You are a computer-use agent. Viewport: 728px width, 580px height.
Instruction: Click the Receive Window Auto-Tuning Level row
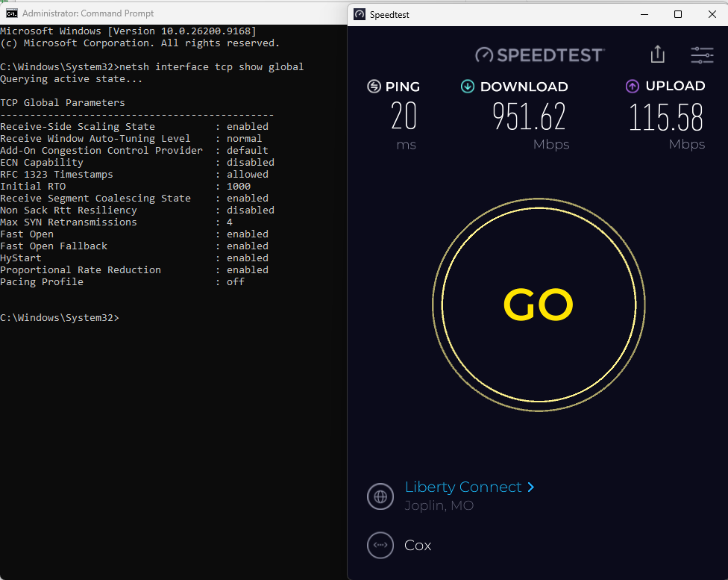(x=131, y=139)
